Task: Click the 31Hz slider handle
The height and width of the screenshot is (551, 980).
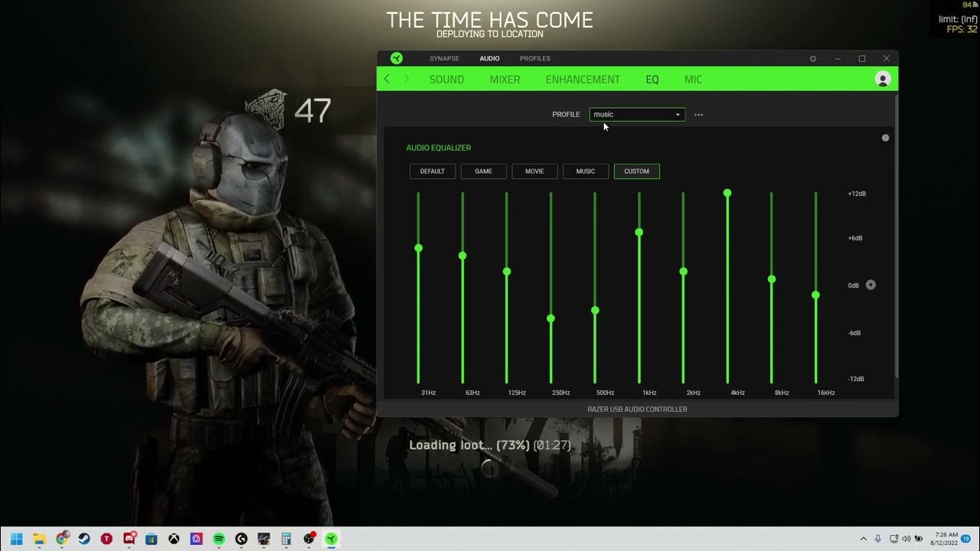Action: click(418, 248)
